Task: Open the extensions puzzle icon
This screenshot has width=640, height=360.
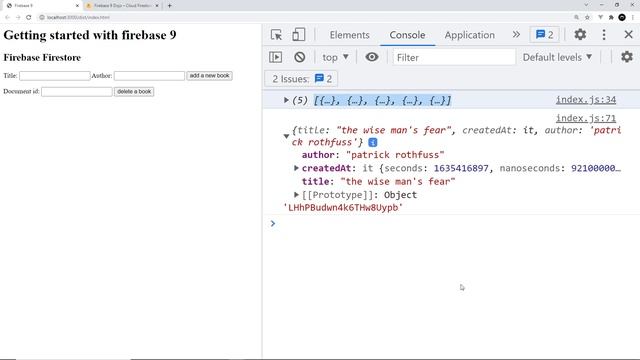Action: [x=611, y=17]
